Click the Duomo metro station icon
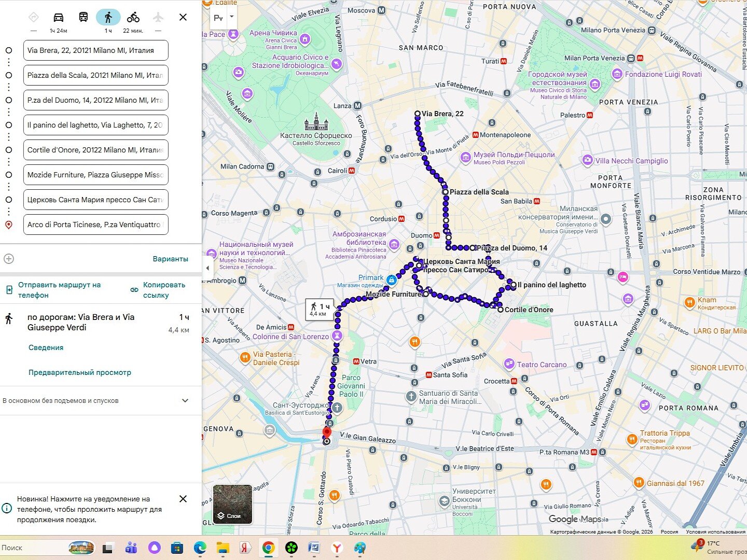The height and width of the screenshot is (560, 747). [x=437, y=235]
